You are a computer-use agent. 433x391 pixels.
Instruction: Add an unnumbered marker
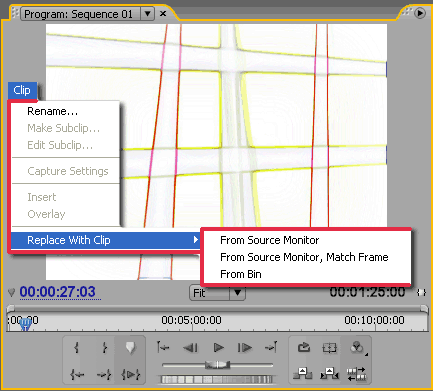[x=130, y=348]
